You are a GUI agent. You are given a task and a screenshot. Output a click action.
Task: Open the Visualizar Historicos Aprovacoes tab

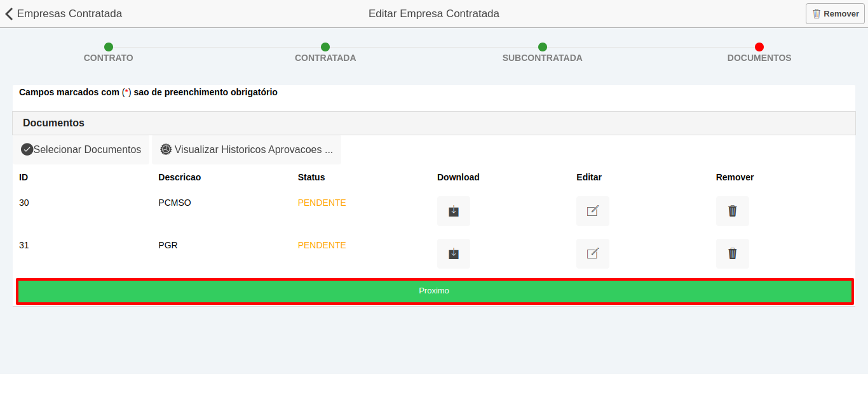(247, 149)
